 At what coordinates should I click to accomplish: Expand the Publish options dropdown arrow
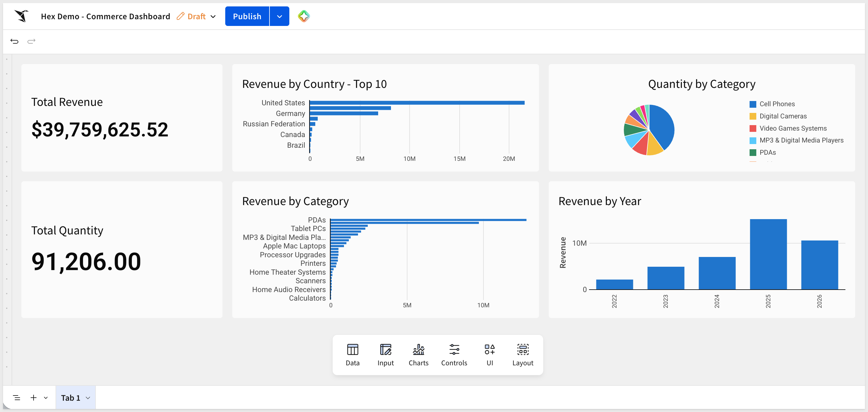(x=279, y=16)
